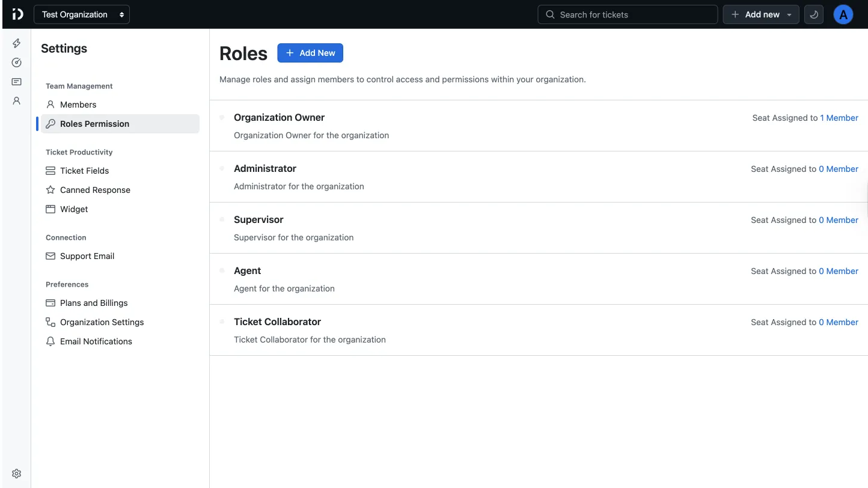This screenshot has height=488, width=868.
Task: Open the Test Organization switcher
Action: pos(81,14)
